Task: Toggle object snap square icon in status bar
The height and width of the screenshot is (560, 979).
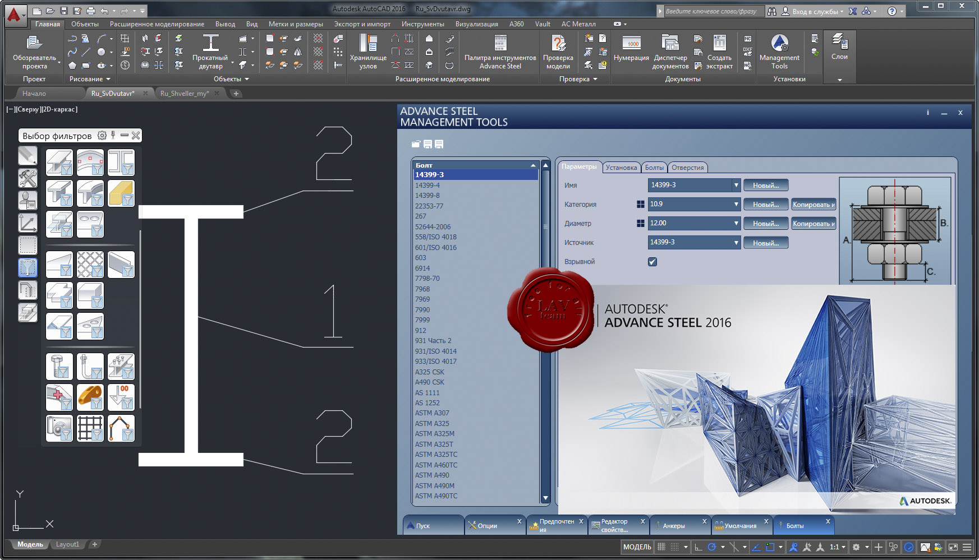Action: (770, 547)
